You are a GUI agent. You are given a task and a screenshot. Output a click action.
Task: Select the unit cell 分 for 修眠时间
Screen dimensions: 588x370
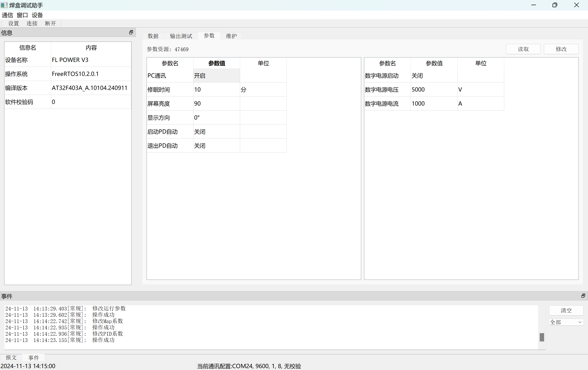(263, 89)
